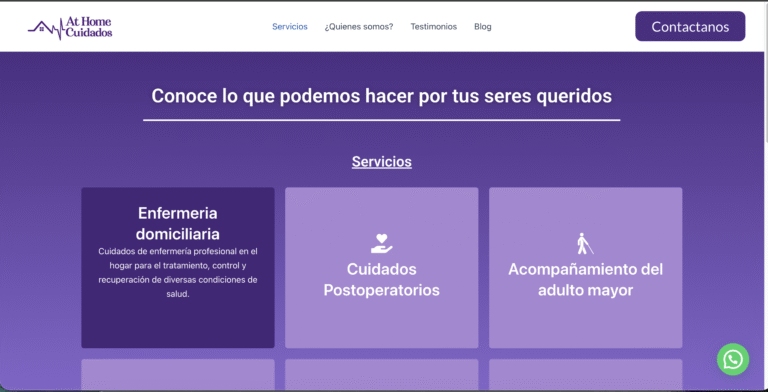This screenshot has height=392, width=768.
Task: Open the Cuidados Postoperatorios card title
Action: [382, 279]
